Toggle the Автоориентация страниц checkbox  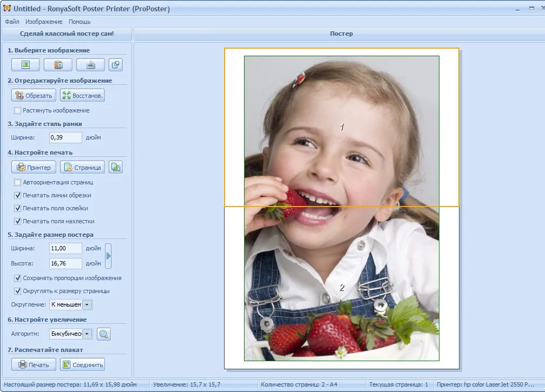tap(17, 182)
